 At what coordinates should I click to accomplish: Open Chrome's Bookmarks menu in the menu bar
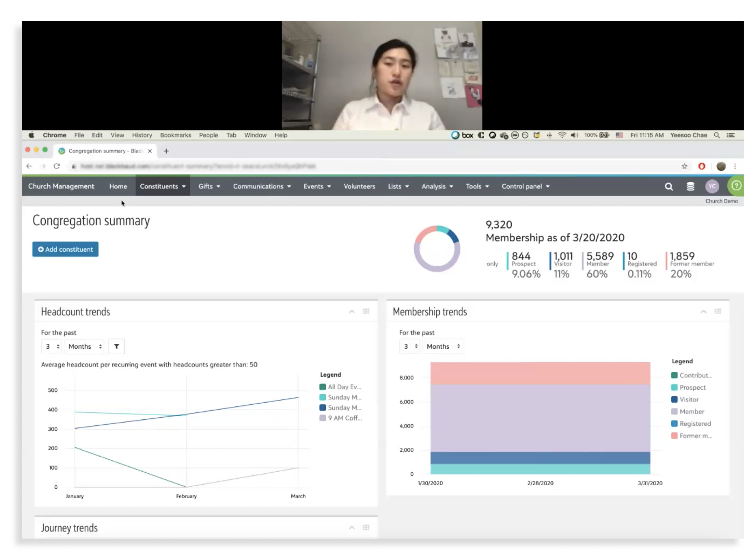tap(175, 135)
